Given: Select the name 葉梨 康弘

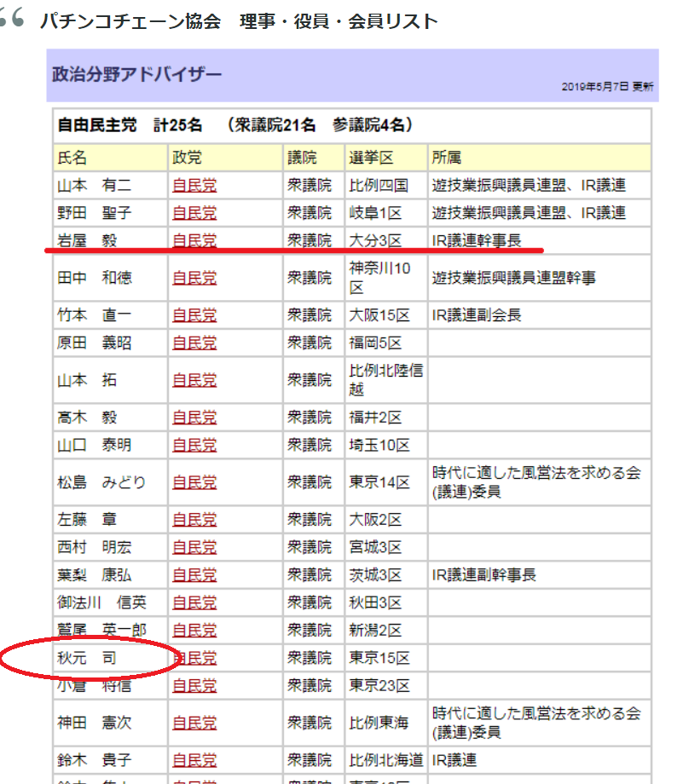Looking at the screenshot, I should pos(94,575).
